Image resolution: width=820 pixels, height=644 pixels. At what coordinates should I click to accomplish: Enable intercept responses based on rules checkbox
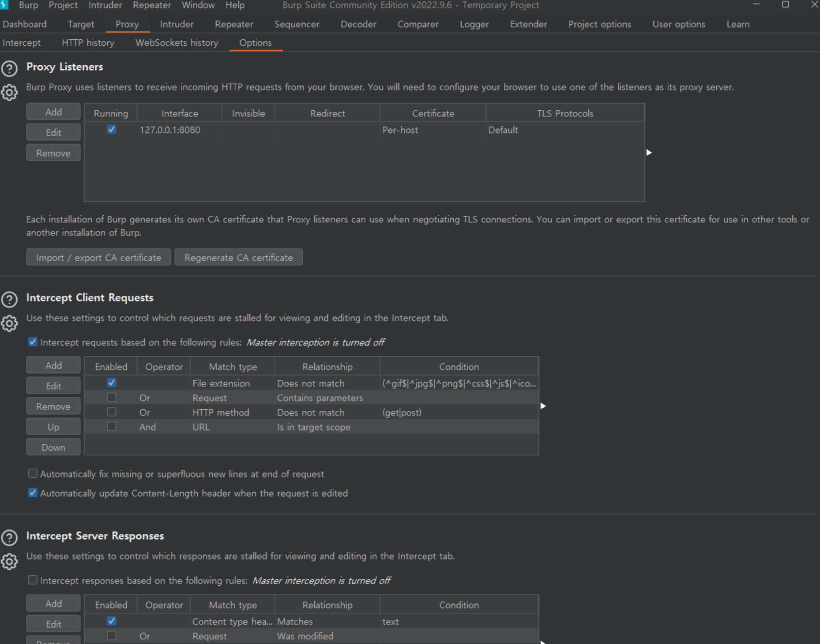coord(33,580)
